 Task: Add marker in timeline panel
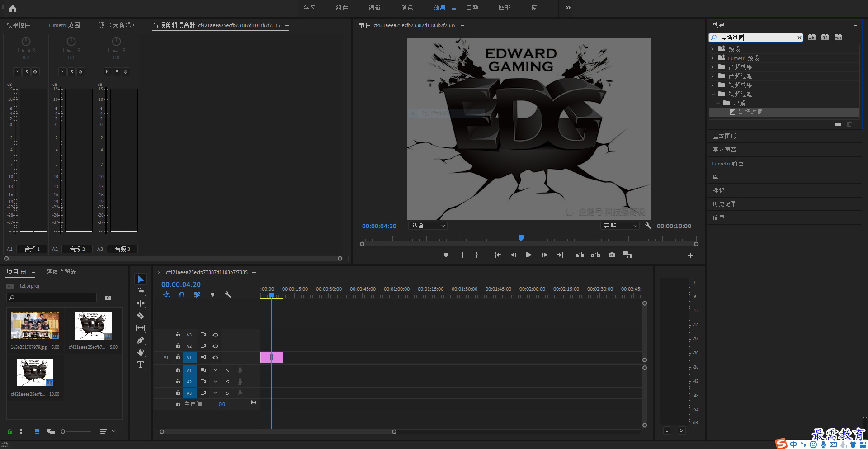pos(212,294)
